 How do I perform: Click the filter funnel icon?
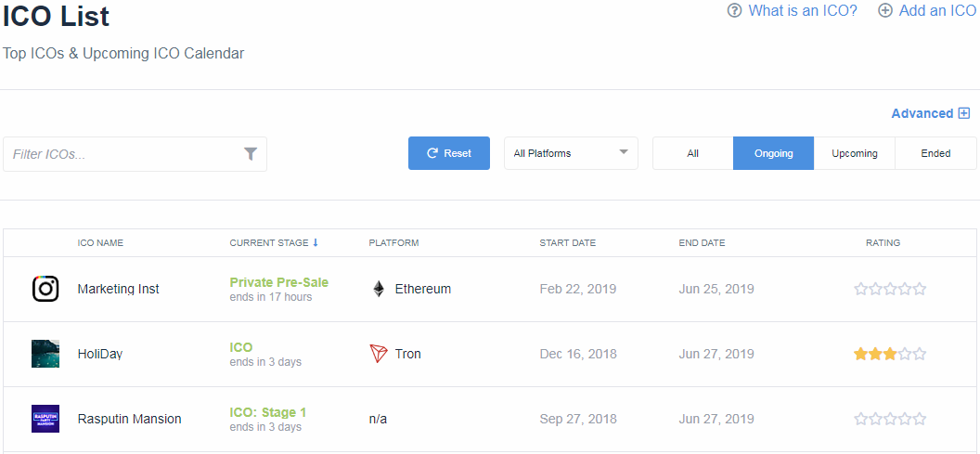[x=251, y=154]
